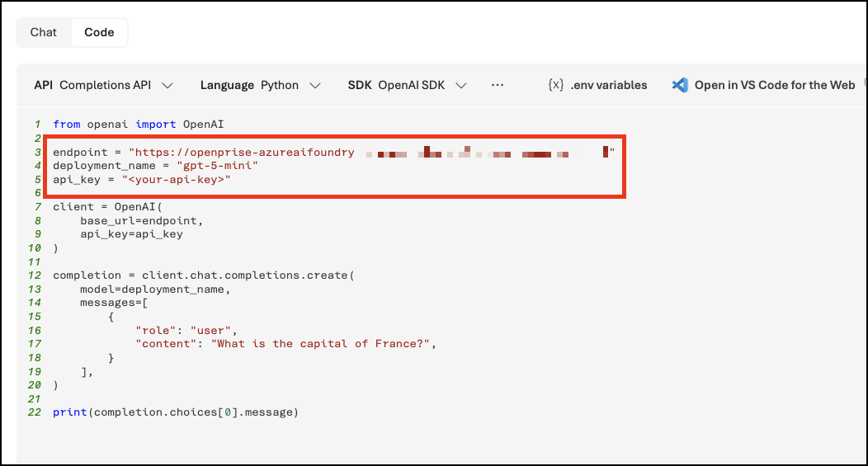Click the 'base_url=endpoint,' line
Image resolution: width=868 pixels, height=466 pixels.
coord(142,221)
